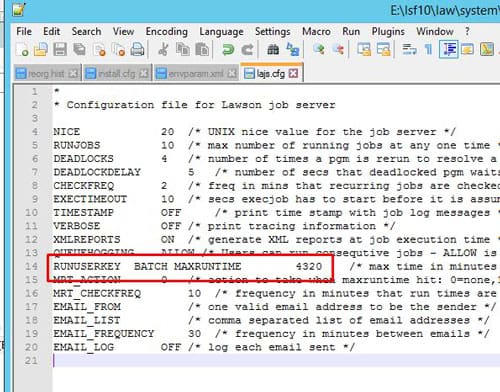Open the Language menu
This screenshot has width=500, height=392.
(221, 31)
